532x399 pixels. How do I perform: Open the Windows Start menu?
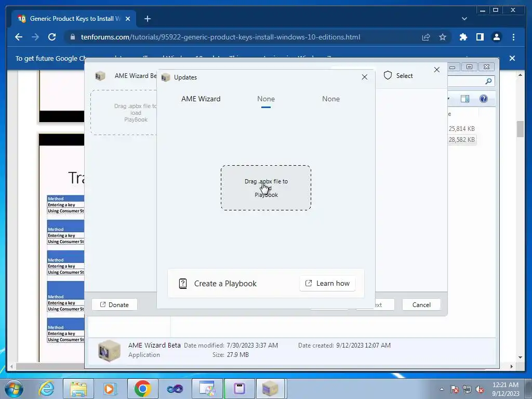(x=14, y=389)
